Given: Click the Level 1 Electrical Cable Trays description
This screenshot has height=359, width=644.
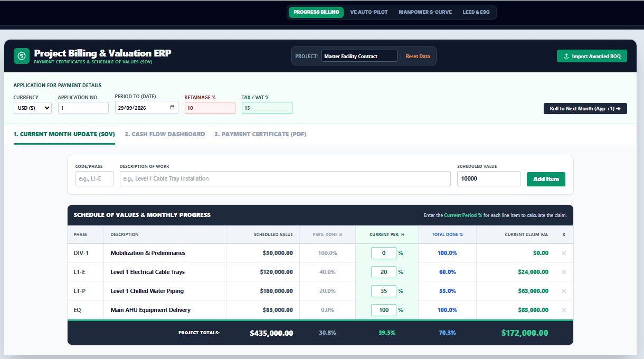Looking at the screenshot, I should (x=147, y=272).
